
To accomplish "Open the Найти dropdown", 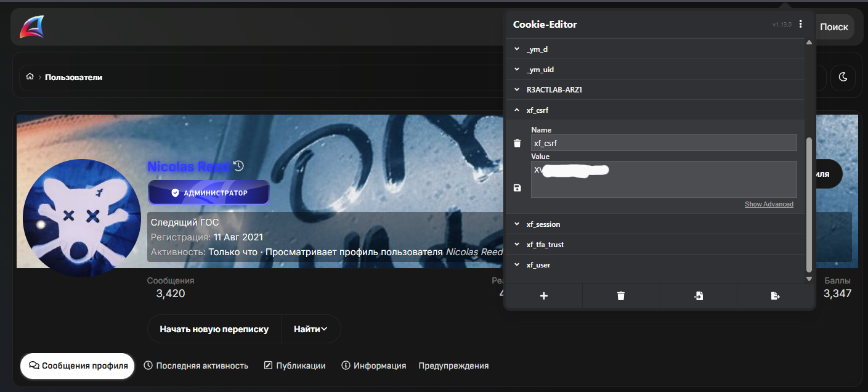I will 310,329.
